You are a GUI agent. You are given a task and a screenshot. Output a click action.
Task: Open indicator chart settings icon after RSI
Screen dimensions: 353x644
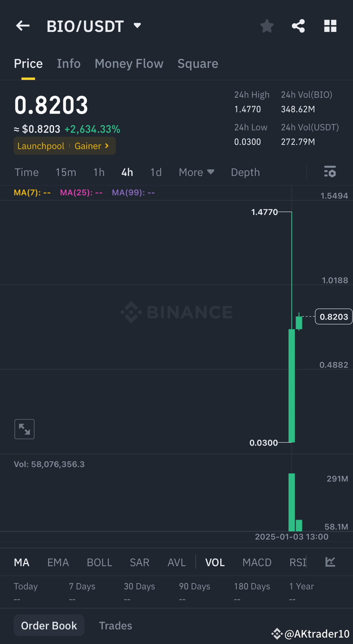[x=330, y=562]
